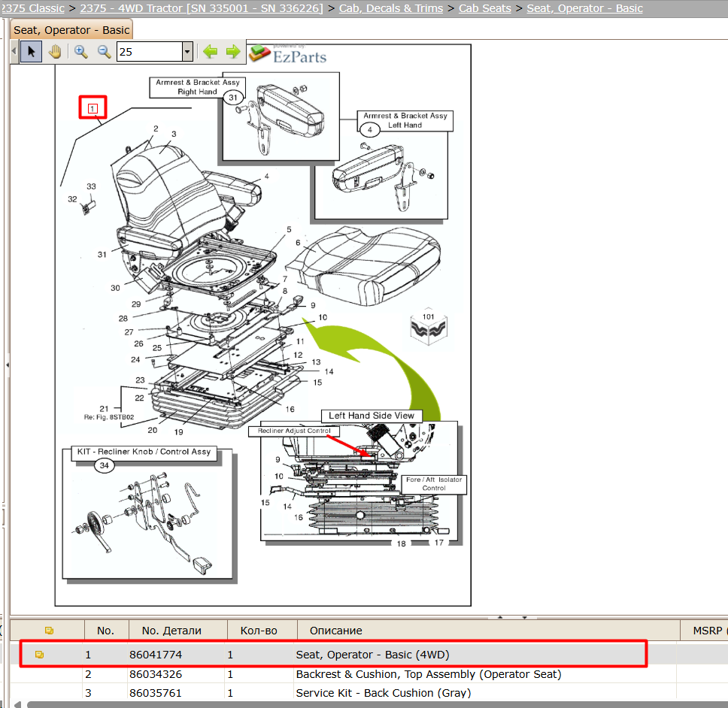728x708 pixels.
Task: Open the 2375 - 4WD Tractor breadcrumb link
Action: point(201,8)
